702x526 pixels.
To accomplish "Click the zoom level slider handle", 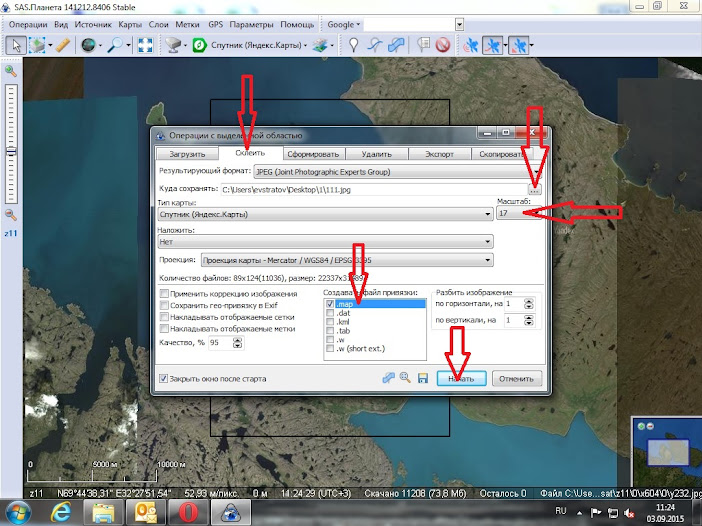I will pos(11,151).
